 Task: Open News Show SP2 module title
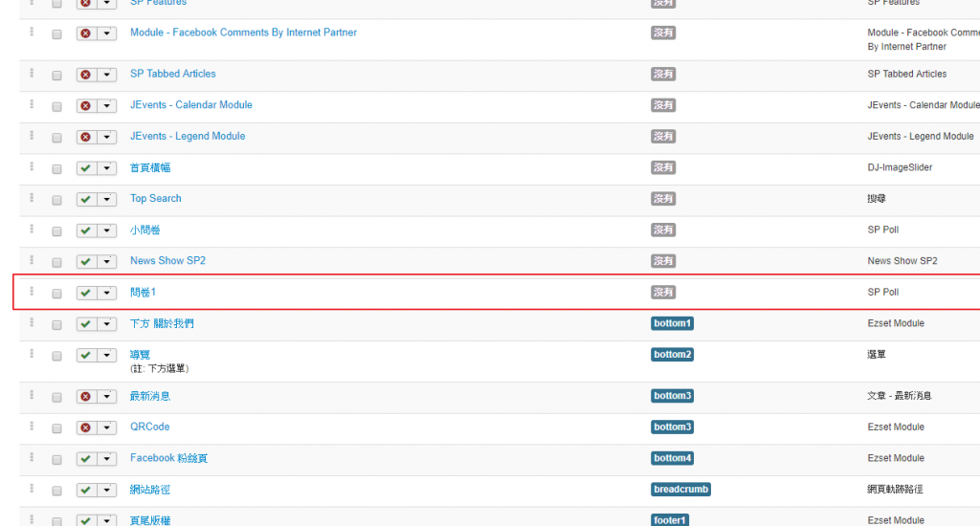click(167, 261)
